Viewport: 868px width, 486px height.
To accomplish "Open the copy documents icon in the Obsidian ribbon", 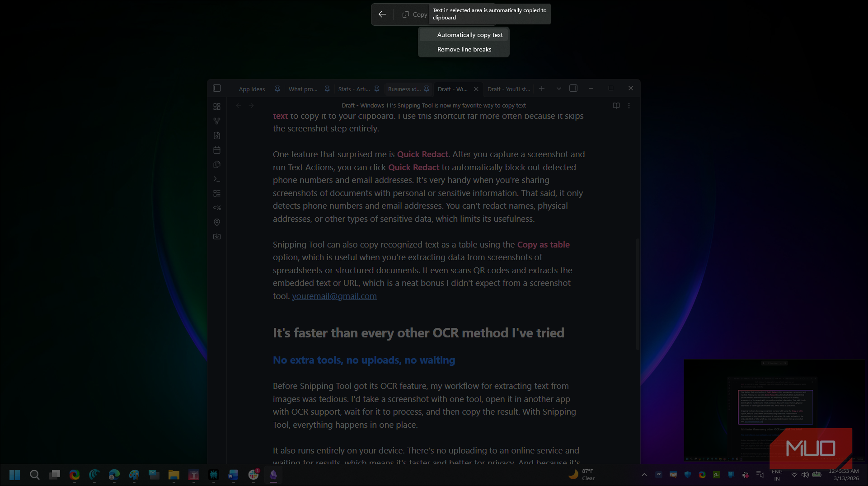I will pos(217,164).
